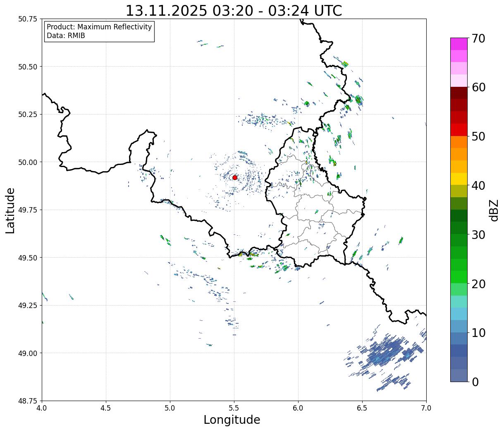The width and height of the screenshot is (504, 430).
Task: Click the plot title showing 13.11.2025 time
Action: pyautogui.click(x=234, y=10)
